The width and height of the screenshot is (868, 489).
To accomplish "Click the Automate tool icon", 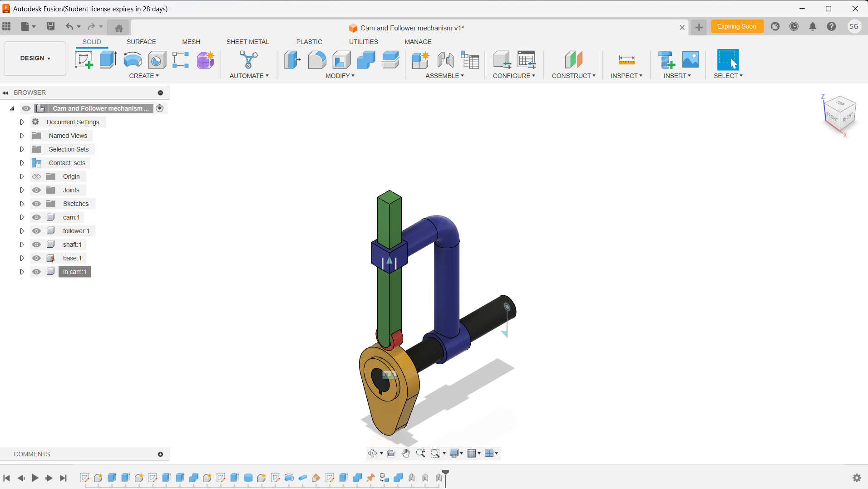I will [249, 59].
